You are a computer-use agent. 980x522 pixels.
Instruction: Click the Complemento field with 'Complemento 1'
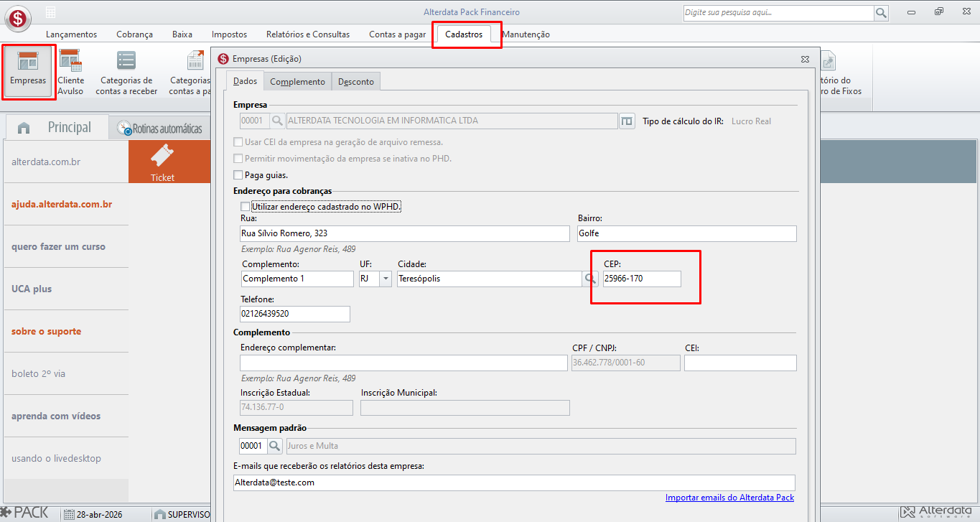pos(298,279)
